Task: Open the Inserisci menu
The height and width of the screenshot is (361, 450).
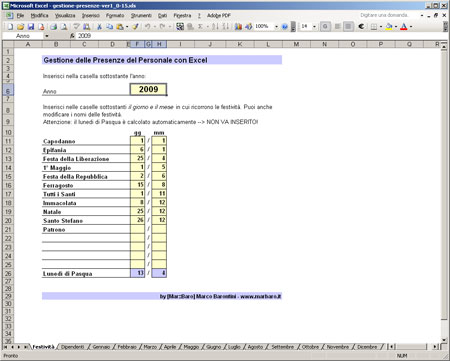Action: pos(91,15)
